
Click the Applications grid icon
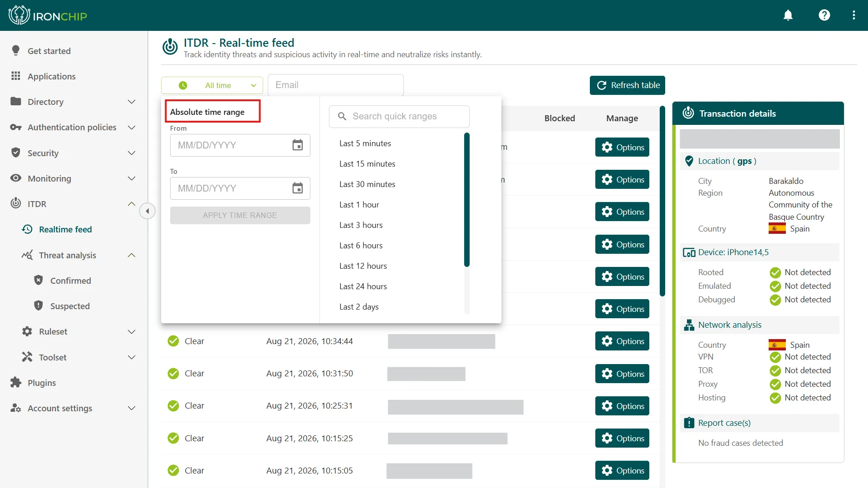[x=16, y=76]
